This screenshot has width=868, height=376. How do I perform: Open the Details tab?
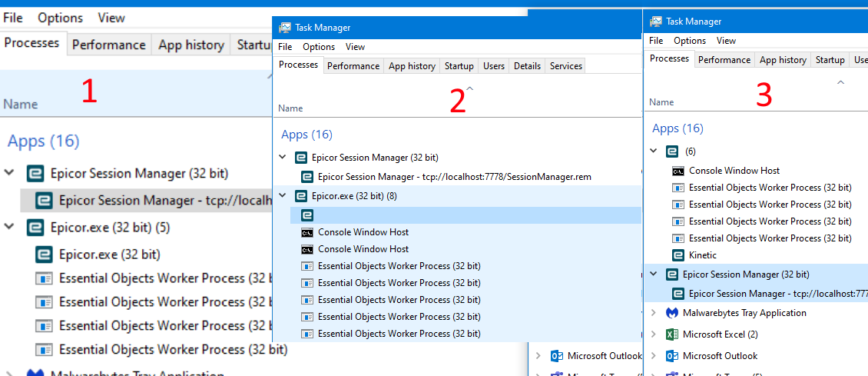(x=527, y=66)
